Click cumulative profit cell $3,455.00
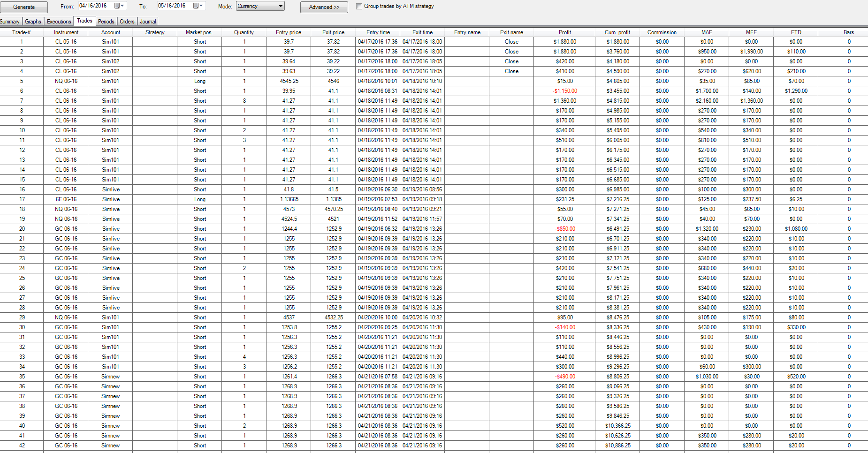868x453 pixels. (x=618, y=91)
